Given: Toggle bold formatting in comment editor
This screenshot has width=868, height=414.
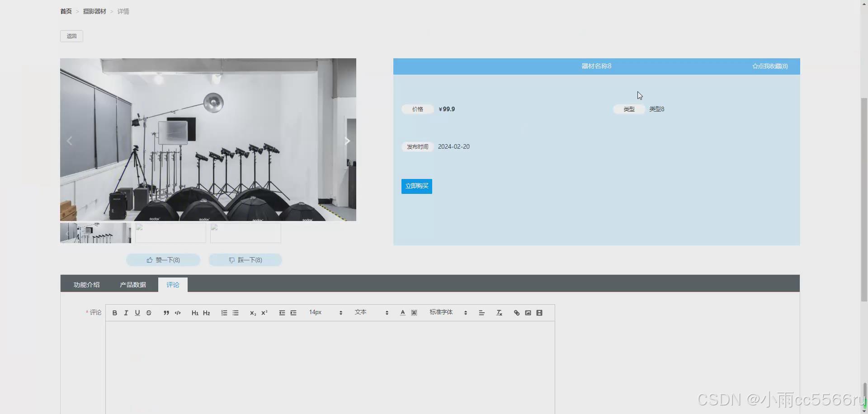Looking at the screenshot, I should pos(115,313).
